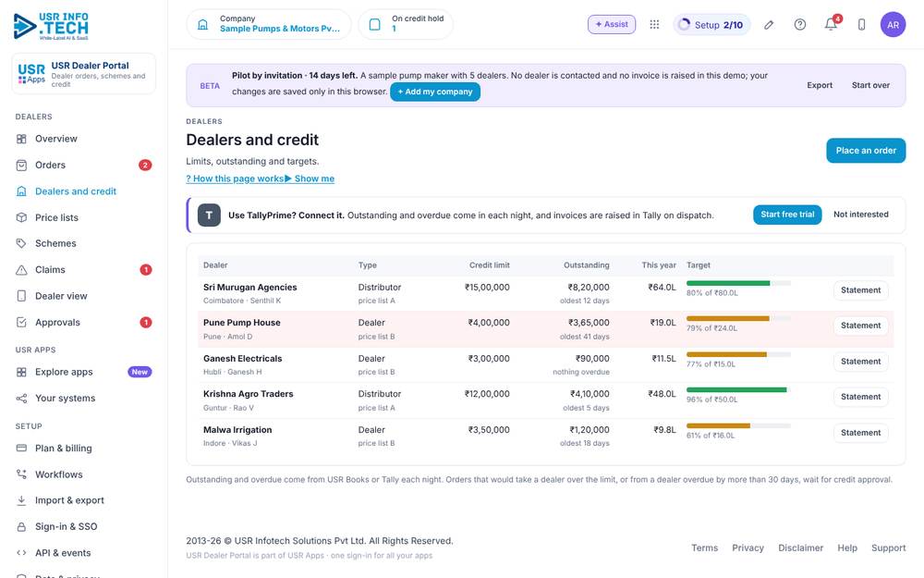Open Statement for Krishna Agro Traders
The image size is (924, 578).
[860, 397]
